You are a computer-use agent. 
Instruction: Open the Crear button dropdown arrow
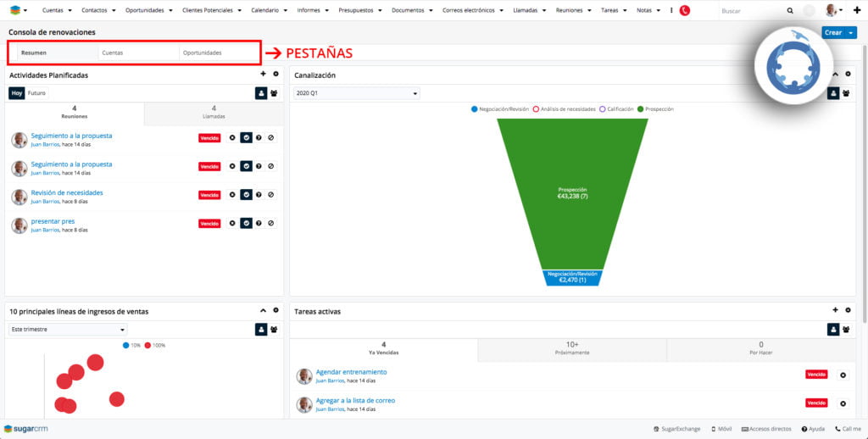[852, 32]
